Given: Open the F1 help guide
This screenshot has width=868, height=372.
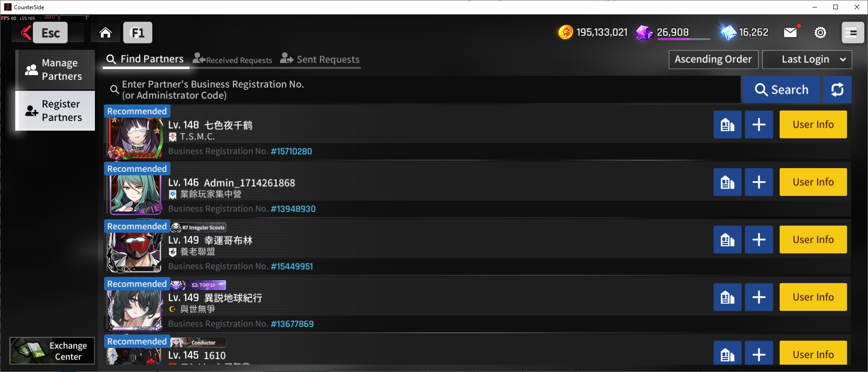Looking at the screenshot, I should tap(137, 33).
